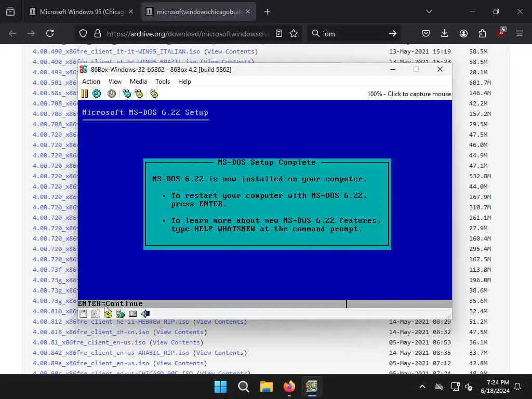Click the sound speaker status icon
The width and height of the screenshot is (532, 399).
pyautogui.click(x=145, y=314)
